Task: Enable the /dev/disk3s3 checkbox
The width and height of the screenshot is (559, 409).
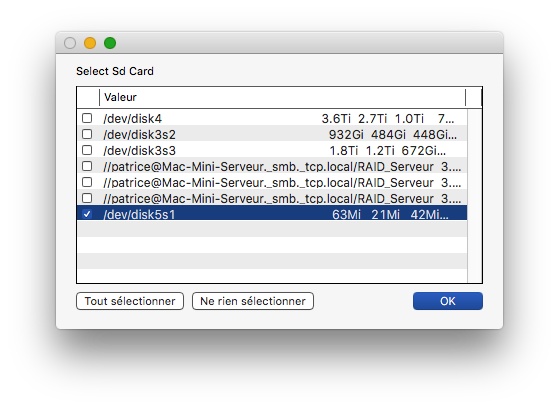Action: (87, 150)
